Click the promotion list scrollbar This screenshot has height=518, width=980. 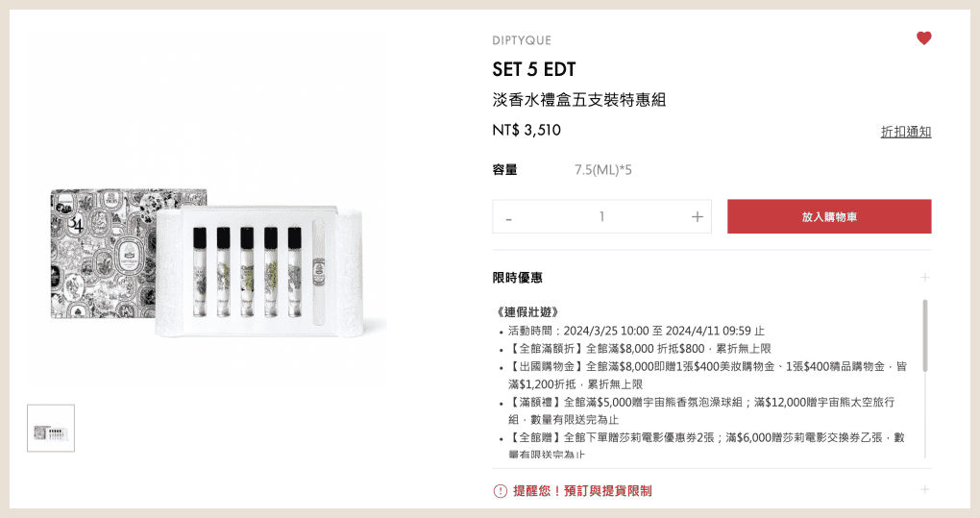925,335
